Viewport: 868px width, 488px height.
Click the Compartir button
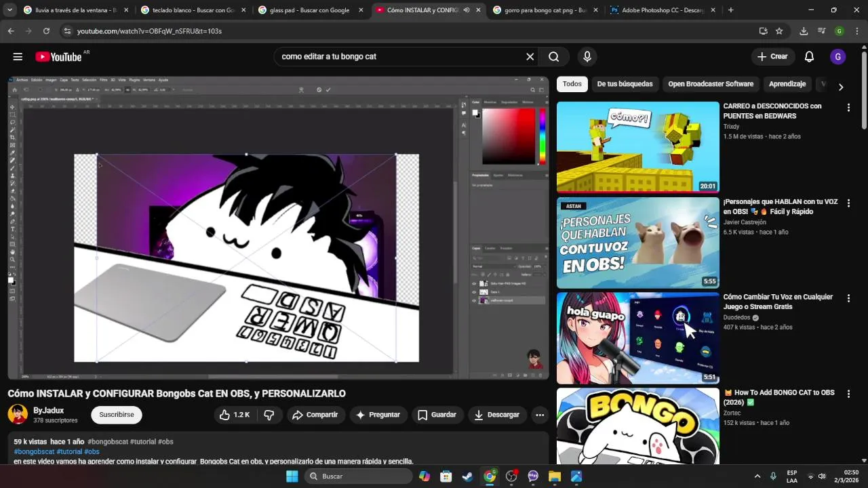click(315, 415)
